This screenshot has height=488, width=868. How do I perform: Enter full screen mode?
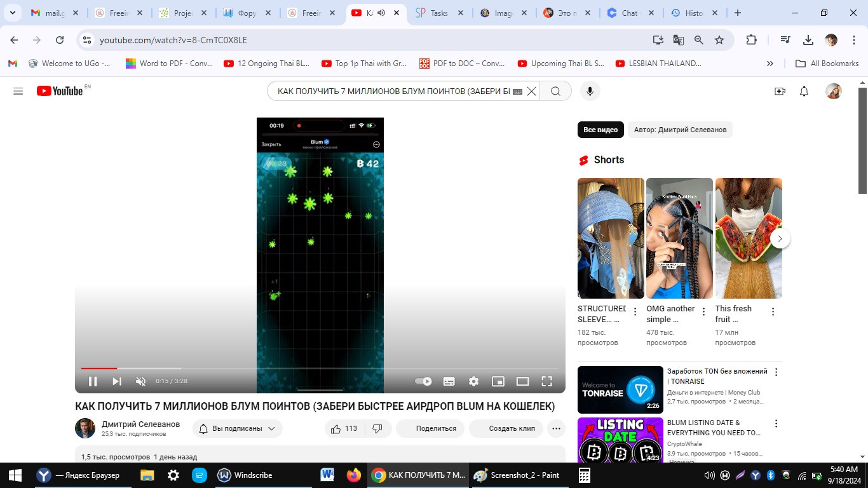pos(546,381)
